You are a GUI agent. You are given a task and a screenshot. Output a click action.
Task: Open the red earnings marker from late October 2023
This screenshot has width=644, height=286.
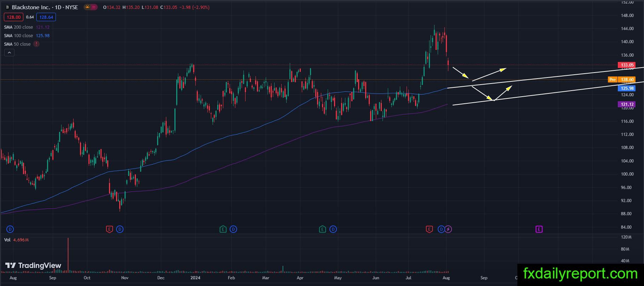pyautogui.click(x=109, y=229)
